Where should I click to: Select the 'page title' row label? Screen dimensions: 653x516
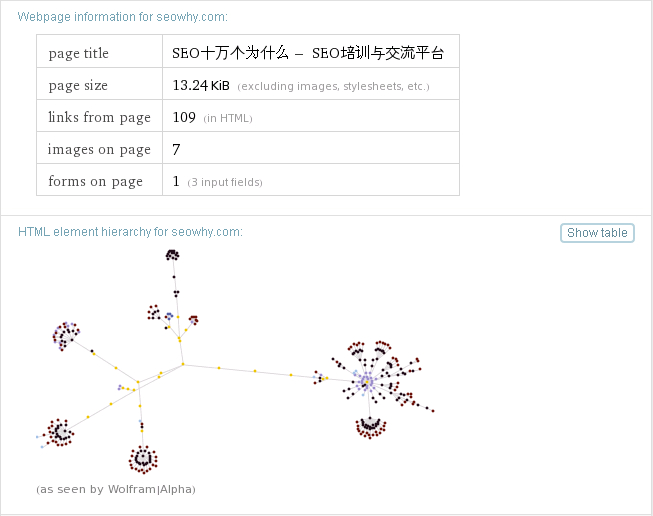78,53
